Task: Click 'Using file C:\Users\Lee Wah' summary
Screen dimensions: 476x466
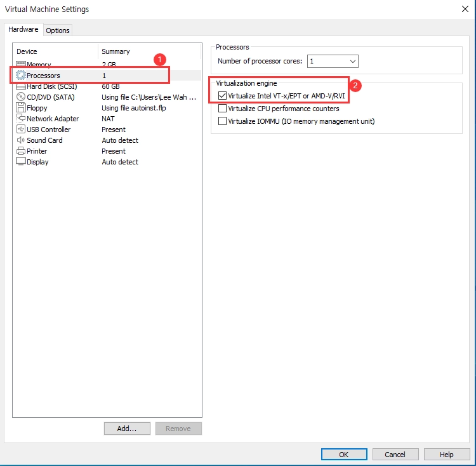Action: (x=149, y=97)
